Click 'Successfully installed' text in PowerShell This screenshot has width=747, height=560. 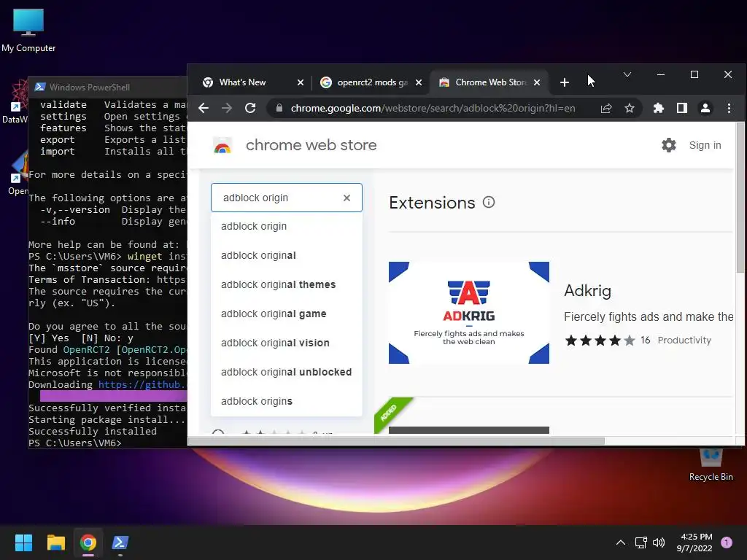tap(93, 432)
